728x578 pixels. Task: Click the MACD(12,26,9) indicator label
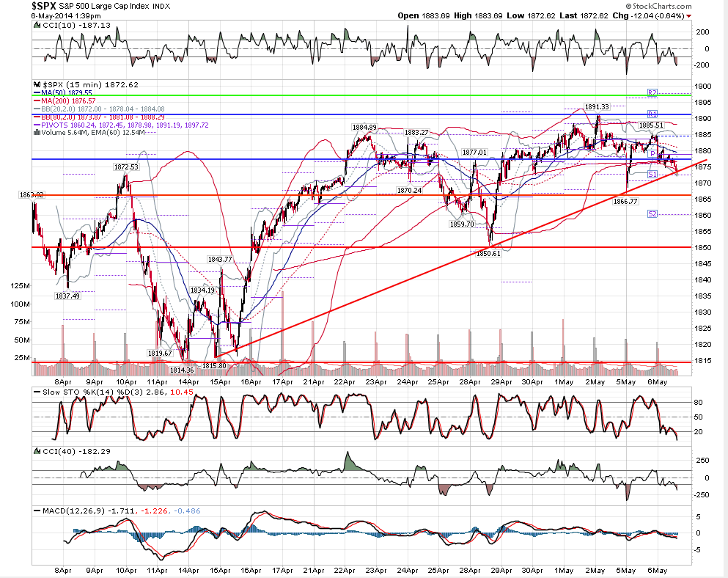pyautogui.click(x=74, y=511)
